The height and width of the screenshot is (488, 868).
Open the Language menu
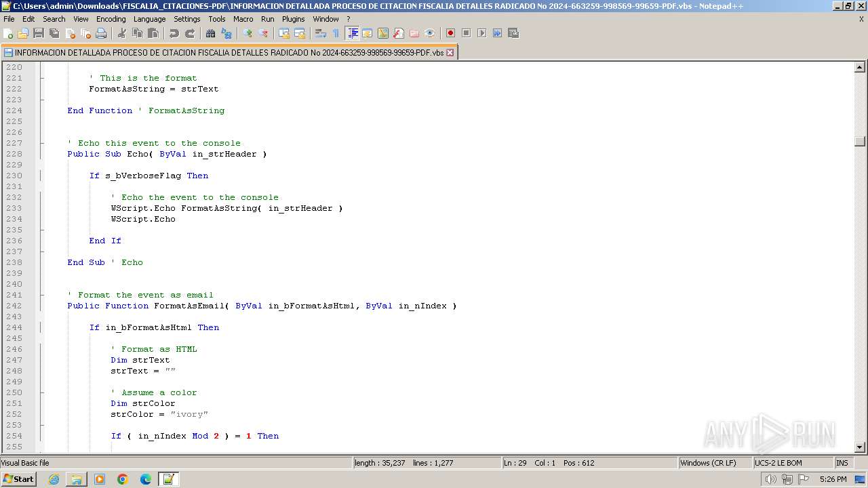(149, 19)
